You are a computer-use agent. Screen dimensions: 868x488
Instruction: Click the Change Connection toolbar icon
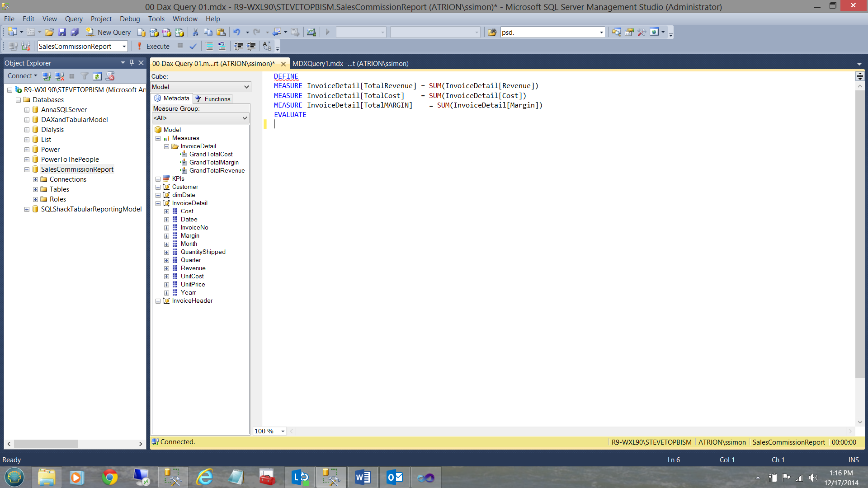click(x=26, y=46)
